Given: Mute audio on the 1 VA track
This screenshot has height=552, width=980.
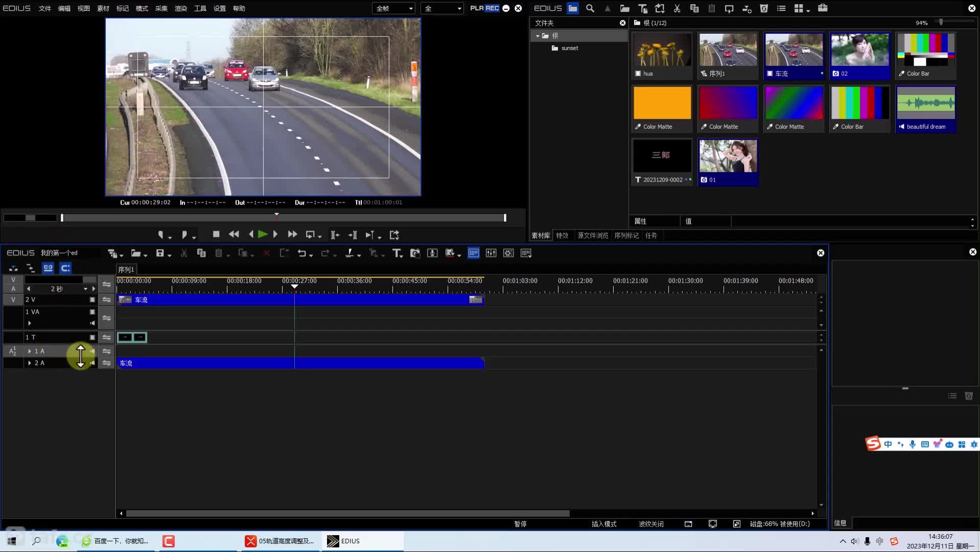Looking at the screenshot, I should click(92, 323).
